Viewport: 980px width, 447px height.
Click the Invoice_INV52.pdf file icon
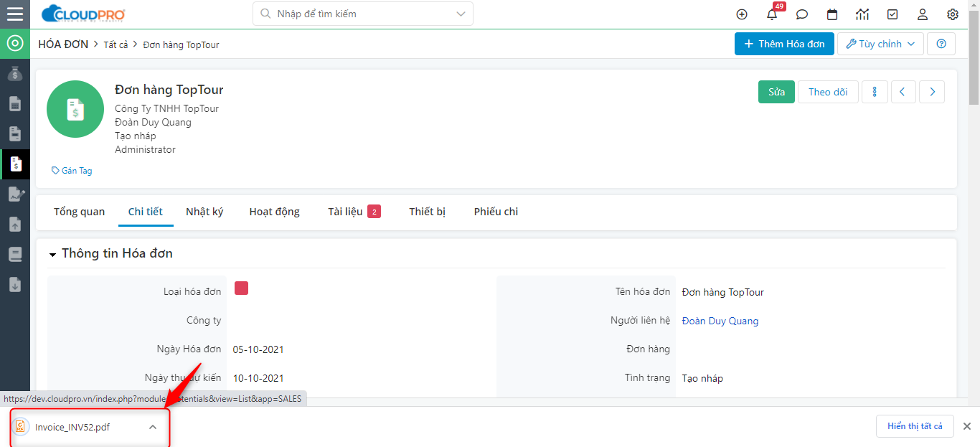(21, 427)
